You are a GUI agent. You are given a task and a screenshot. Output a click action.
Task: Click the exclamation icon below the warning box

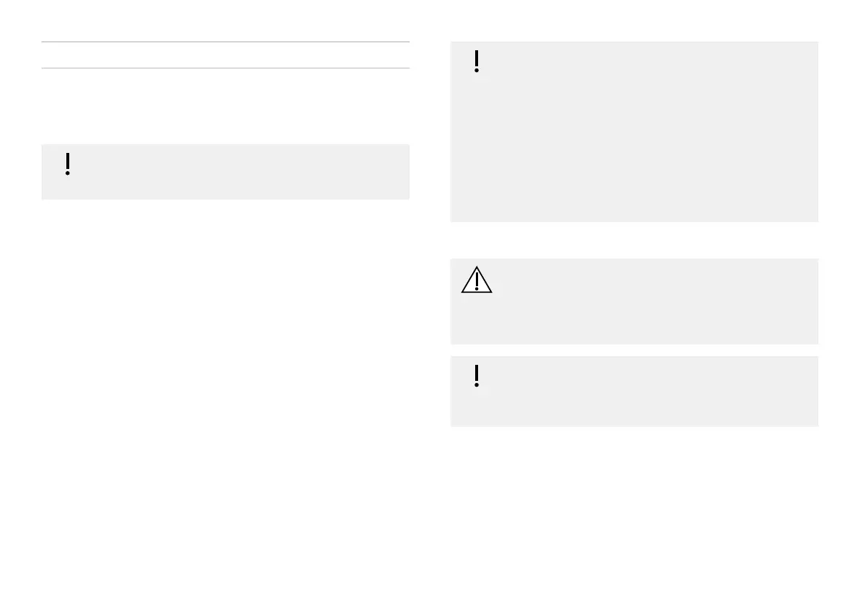[x=477, y=376]
